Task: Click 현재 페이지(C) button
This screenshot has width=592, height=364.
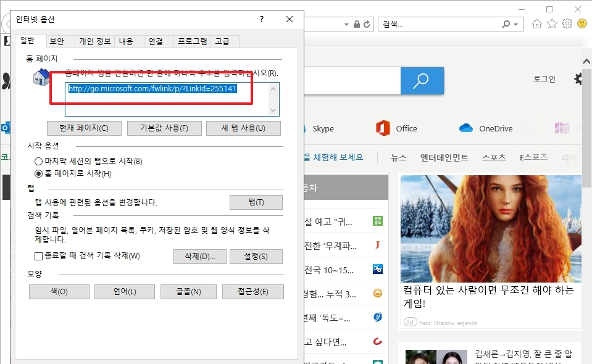Action: point(84,128)
